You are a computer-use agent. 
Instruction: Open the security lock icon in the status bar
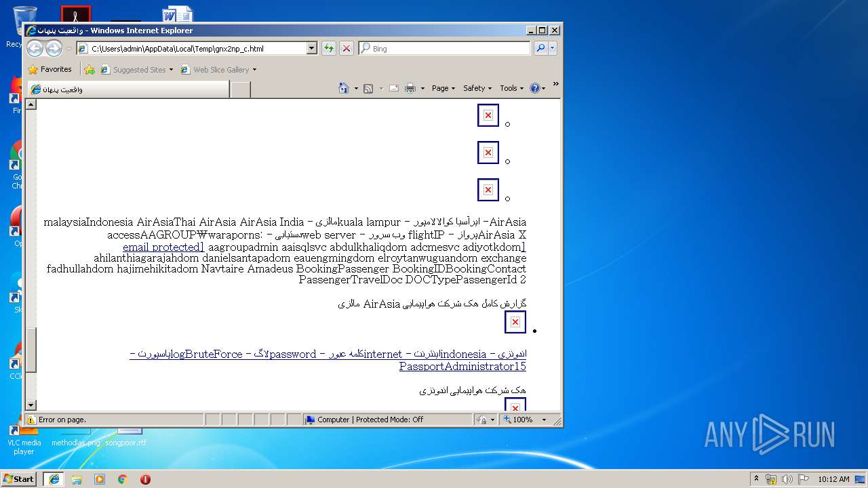pos(481,420)
